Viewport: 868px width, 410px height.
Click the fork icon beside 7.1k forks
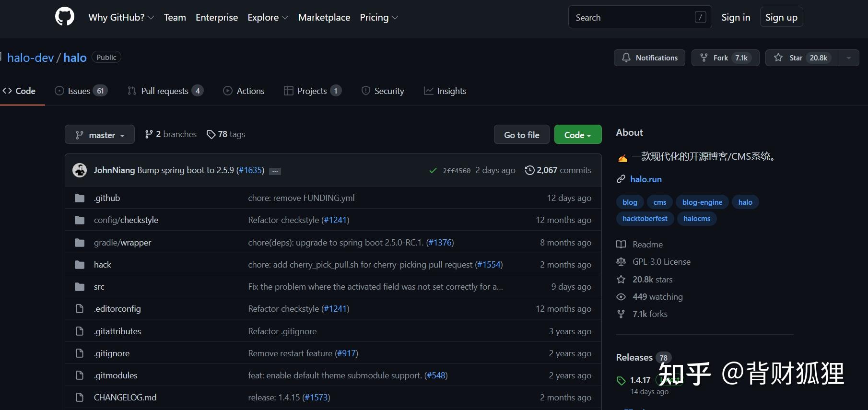pyautogui.click(x=621, y=314)
